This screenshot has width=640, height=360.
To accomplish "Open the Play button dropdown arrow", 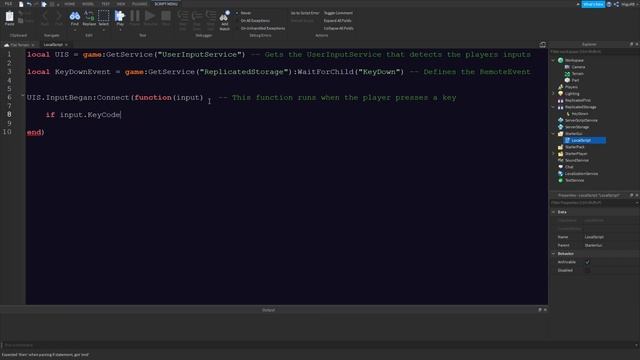I will coord(120,30).
